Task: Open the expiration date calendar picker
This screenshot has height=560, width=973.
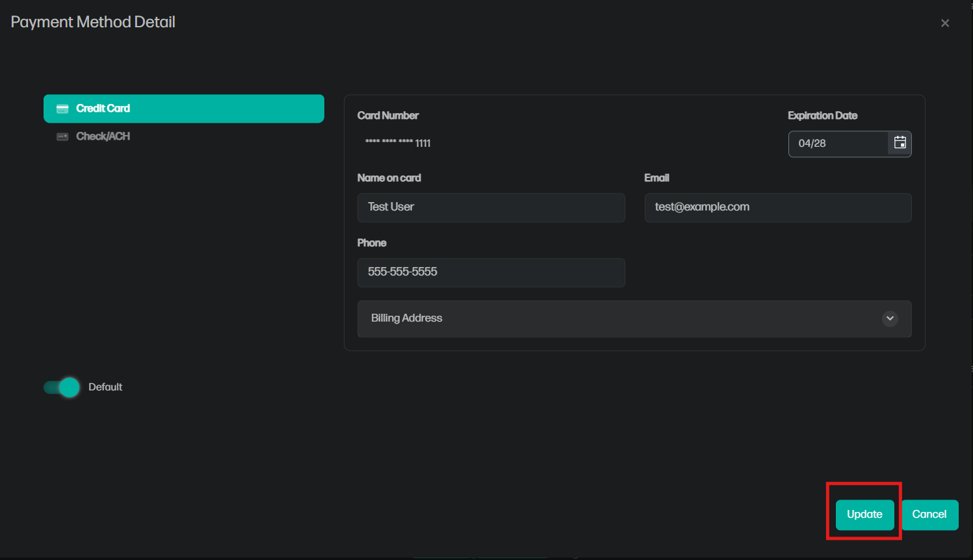Action: [x=900, y=144]
